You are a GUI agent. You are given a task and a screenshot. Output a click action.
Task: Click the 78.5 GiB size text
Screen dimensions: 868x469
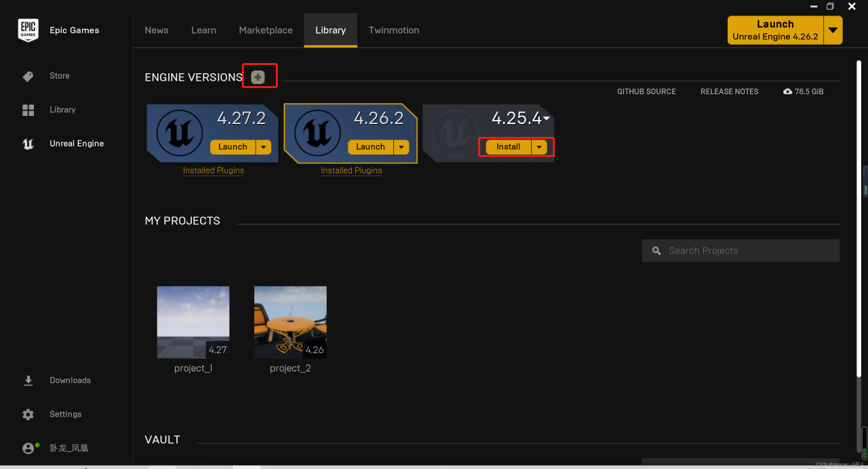click(809, 91)
